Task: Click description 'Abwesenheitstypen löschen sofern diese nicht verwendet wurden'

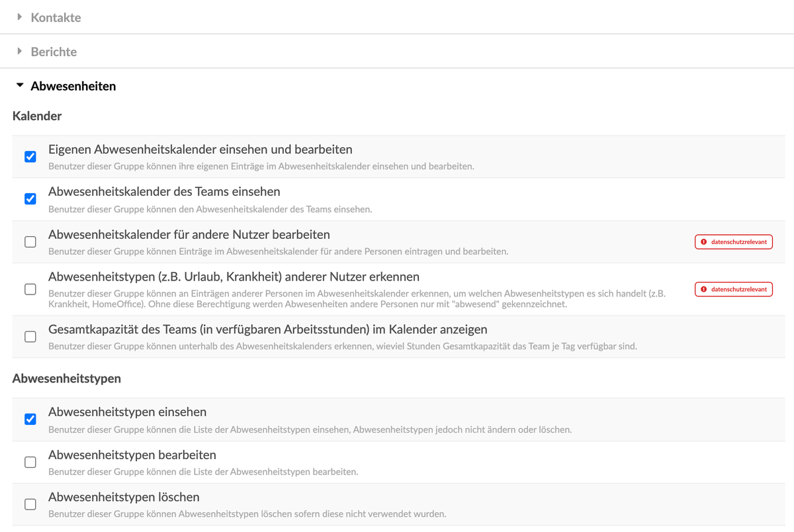Action: click(x=247, y=513)
